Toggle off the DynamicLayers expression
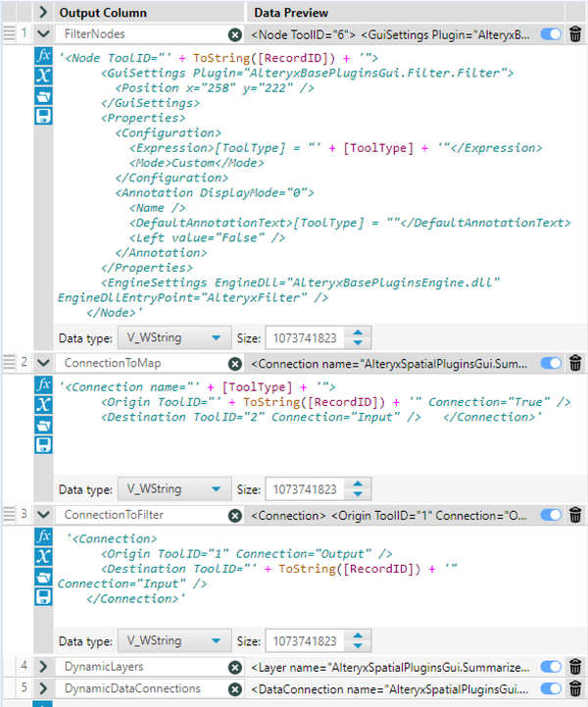The height and width of the screenshot is (707, 588). (x=551, y=667)
